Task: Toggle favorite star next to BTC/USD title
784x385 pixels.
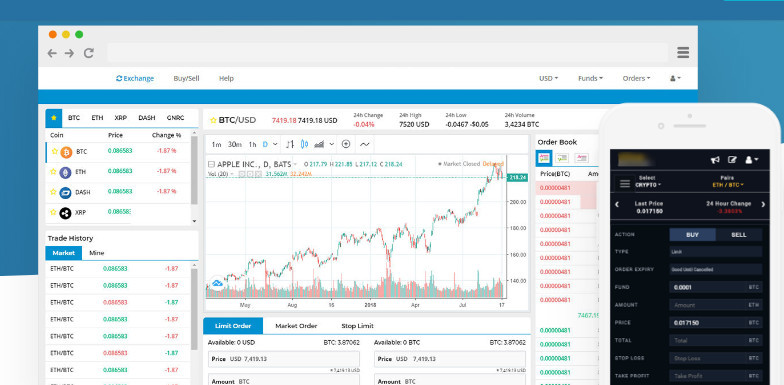Action: pyautogui.click(x=213, y=120)
